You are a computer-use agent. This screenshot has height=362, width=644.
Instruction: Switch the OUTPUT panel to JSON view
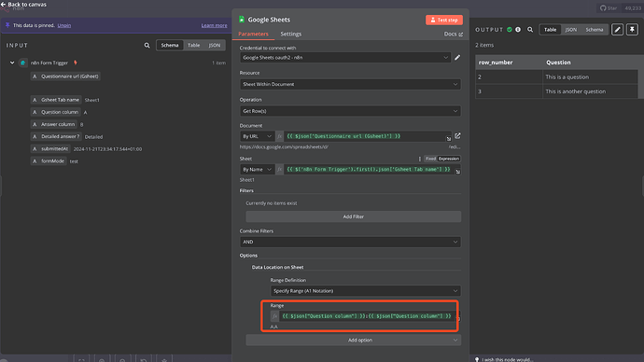point(570,30)
